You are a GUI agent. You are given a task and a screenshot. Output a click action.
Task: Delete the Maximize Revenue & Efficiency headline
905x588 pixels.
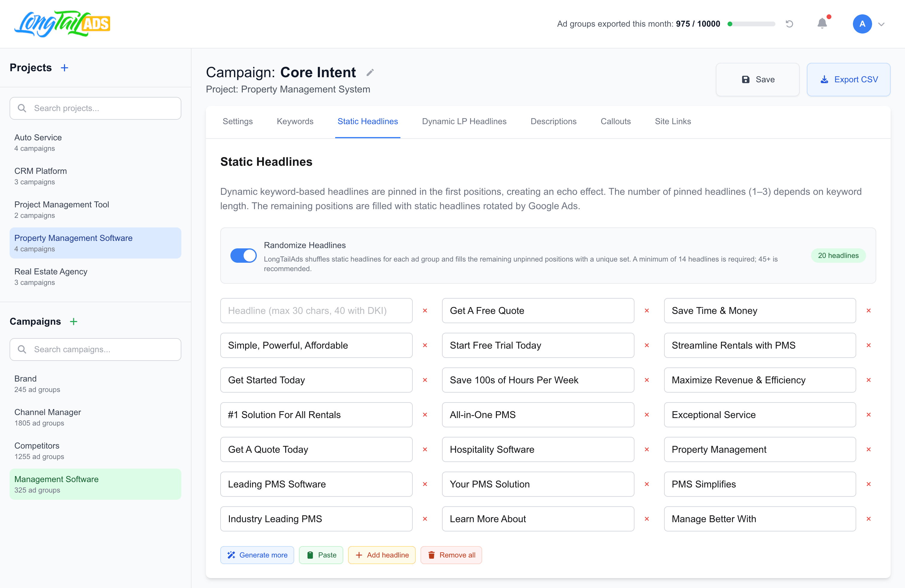869,380
